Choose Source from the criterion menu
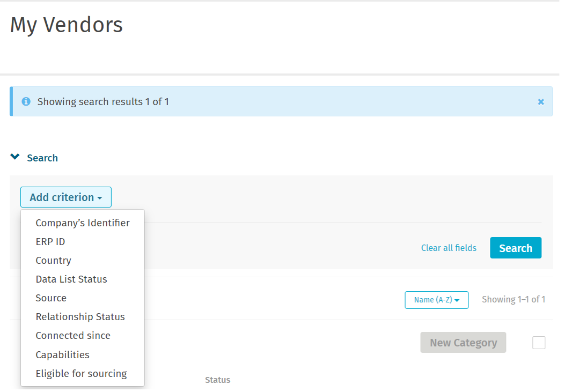The width and height of the screenshot is (572, 392). point(51,298)
